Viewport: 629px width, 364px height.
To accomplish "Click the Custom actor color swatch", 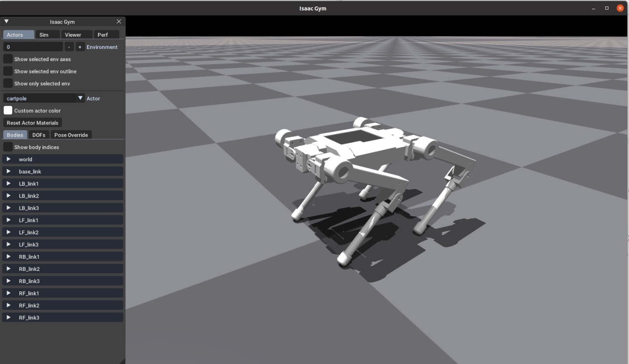I will pyautogui.click(x=7, y=110).
